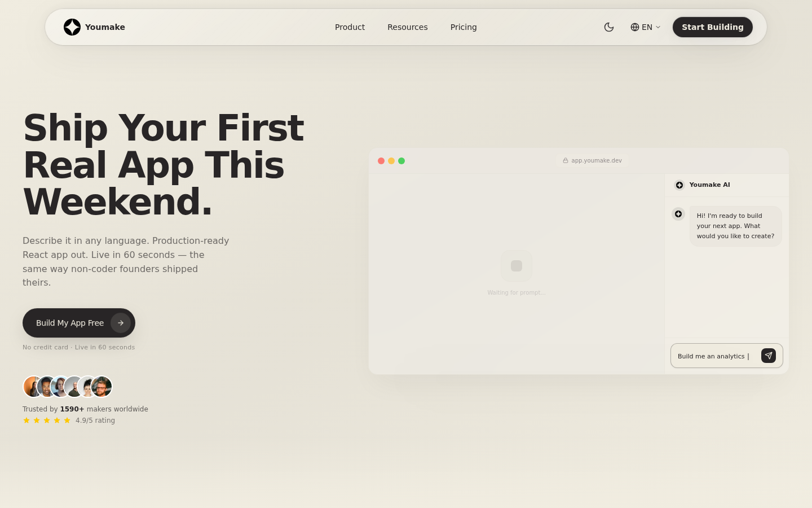Click the green mockup window dot

pos(401,161)
